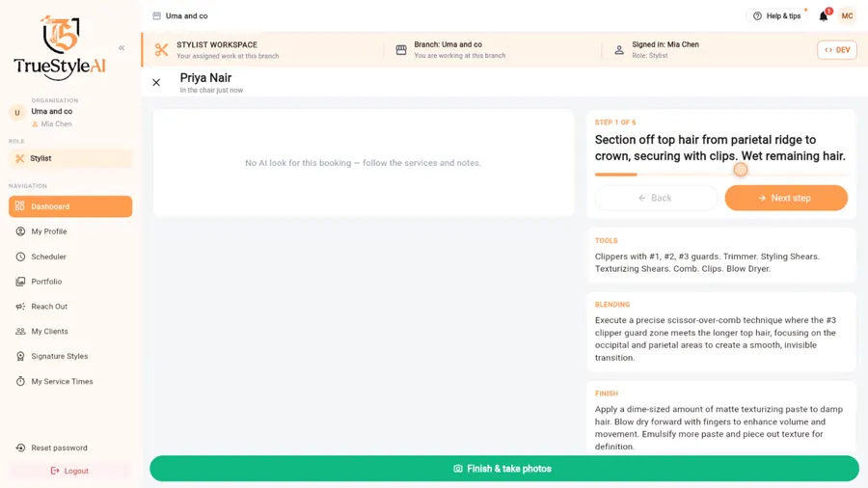868x488 pixels.
Task: Click the step progress bar
Action: coord(720,175)
